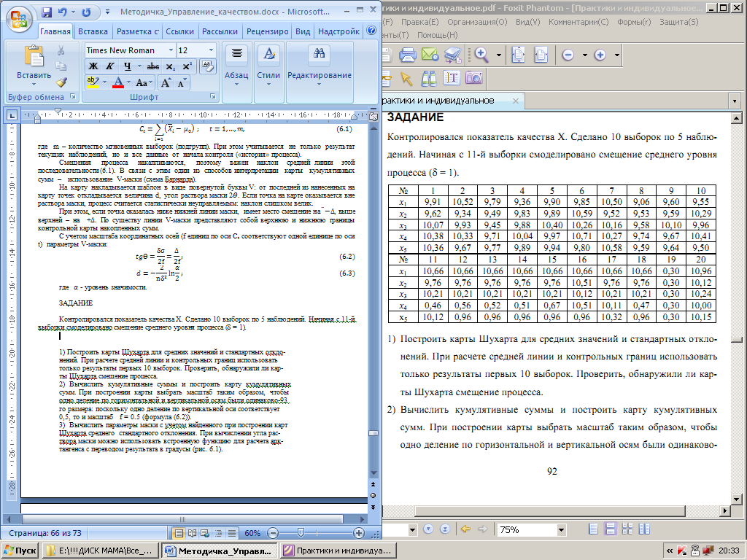This screenshot has width=747, height=560.
Task: Switch Word to draft view
Action: [x=231, y=533]
